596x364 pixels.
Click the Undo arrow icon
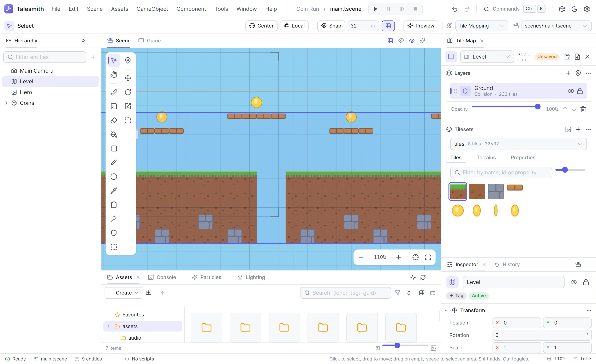tap(454, 9)
